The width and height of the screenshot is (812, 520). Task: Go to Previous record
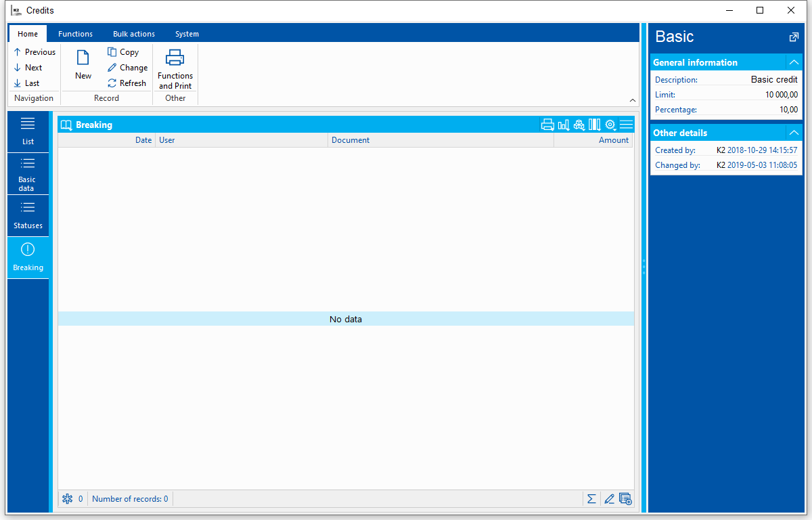[x=35, y=52]
